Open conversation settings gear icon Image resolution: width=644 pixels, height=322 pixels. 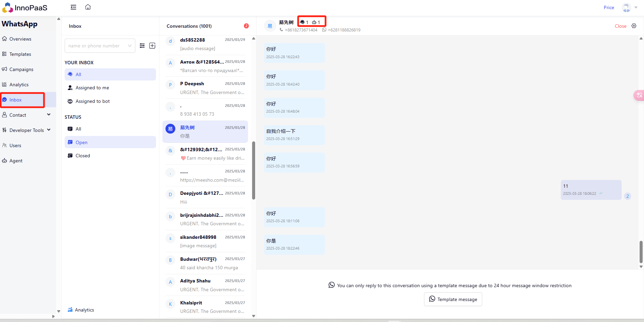(x=634, y=26)
